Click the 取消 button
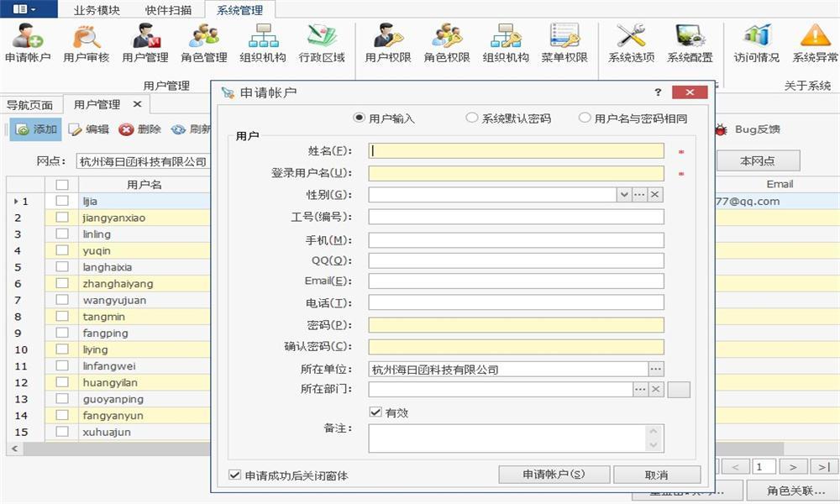Image resolution: width=840 pixels, height=504 pixels. pos(657,475)
